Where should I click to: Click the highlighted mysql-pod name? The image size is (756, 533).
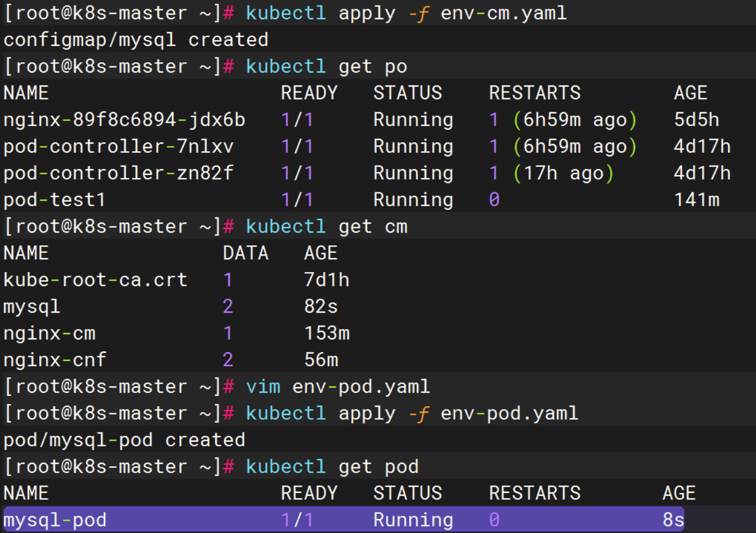pyautogui.click(x=55, y=520)
